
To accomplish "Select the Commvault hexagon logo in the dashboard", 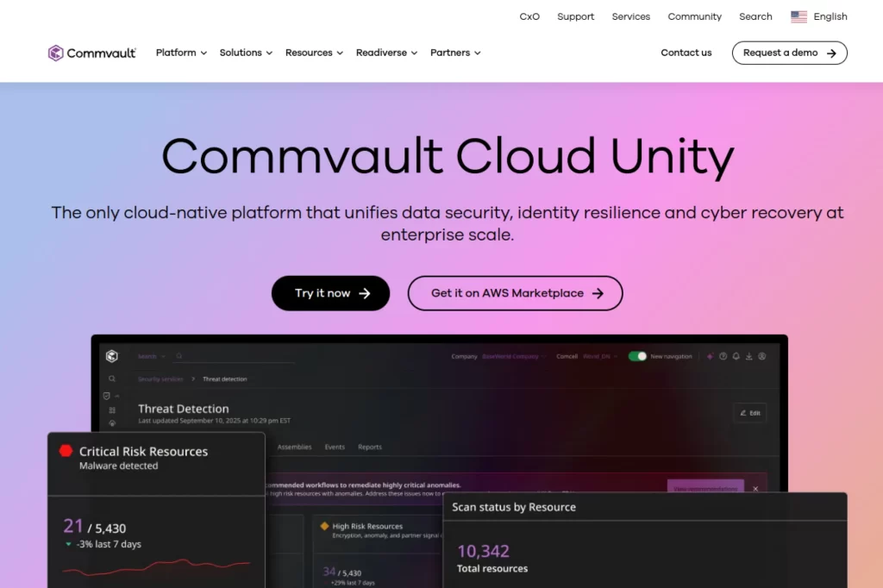I will pyautogui.click(x=112, y=356).
